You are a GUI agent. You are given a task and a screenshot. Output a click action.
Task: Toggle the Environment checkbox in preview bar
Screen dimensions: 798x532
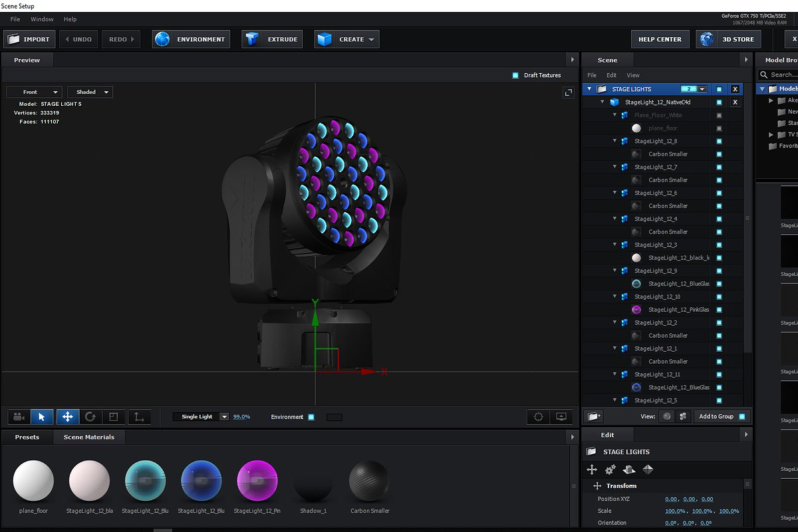pyautogui.click(x=311, y=417)
